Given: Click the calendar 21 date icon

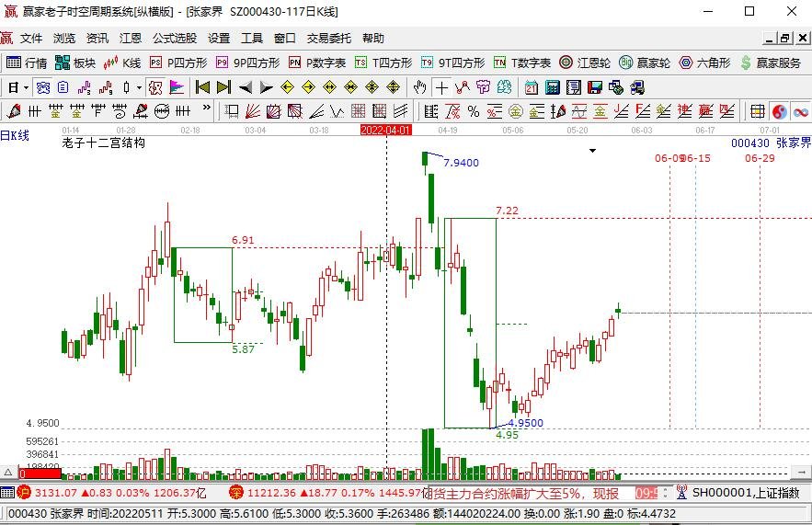Looking at the screenshot, I should 531,87.
